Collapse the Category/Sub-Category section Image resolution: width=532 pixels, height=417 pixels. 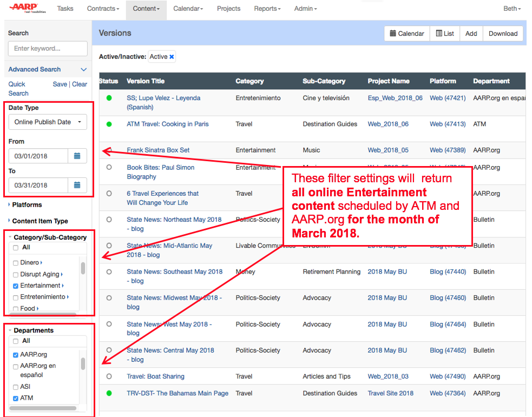[x=48, y=237]
